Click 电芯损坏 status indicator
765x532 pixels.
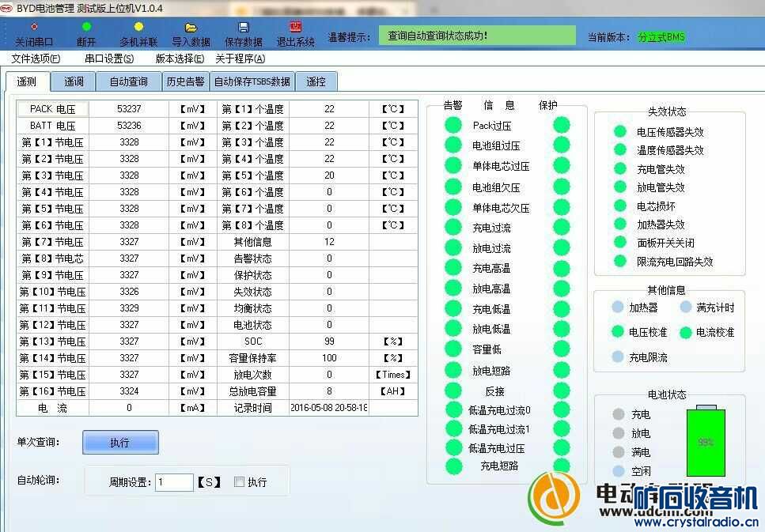pyautogui.click(x=620, y=206)
